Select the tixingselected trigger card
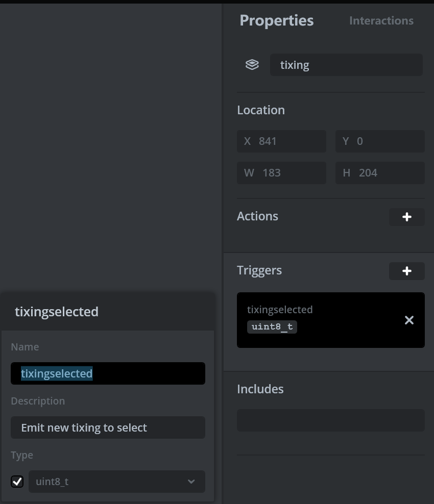The height and width of the screenshot is (504, 434). [x=331, y=320]
